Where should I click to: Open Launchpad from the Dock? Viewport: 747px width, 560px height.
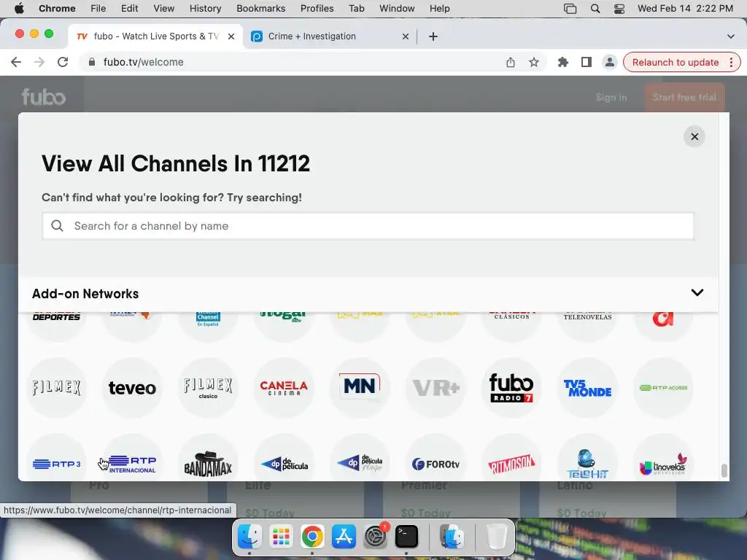click(281, 537)
